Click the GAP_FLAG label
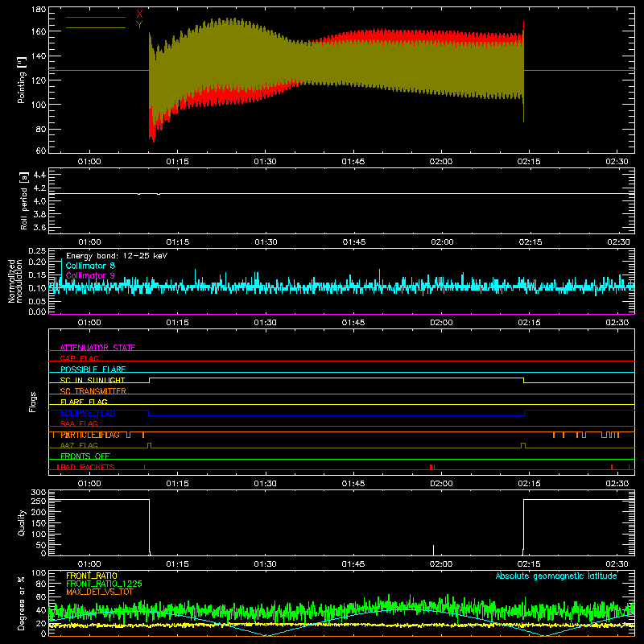 pyautogui.click(x=79, y=358)
